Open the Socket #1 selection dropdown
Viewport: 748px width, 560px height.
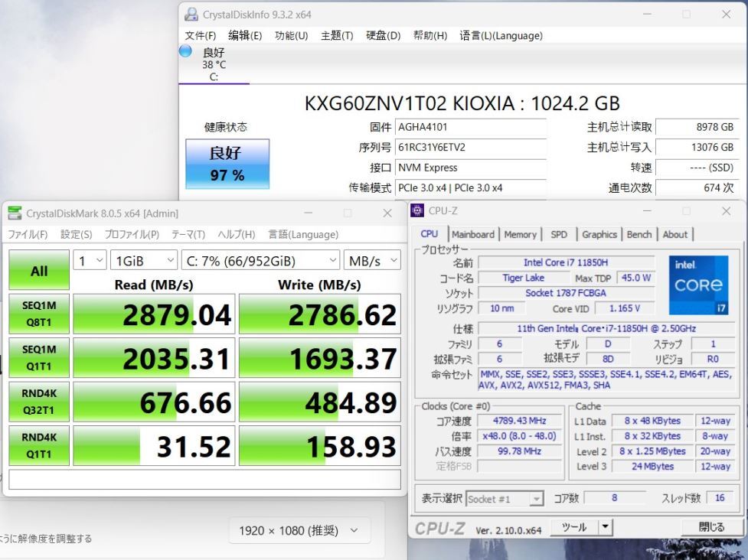click(x=505, y=499)
